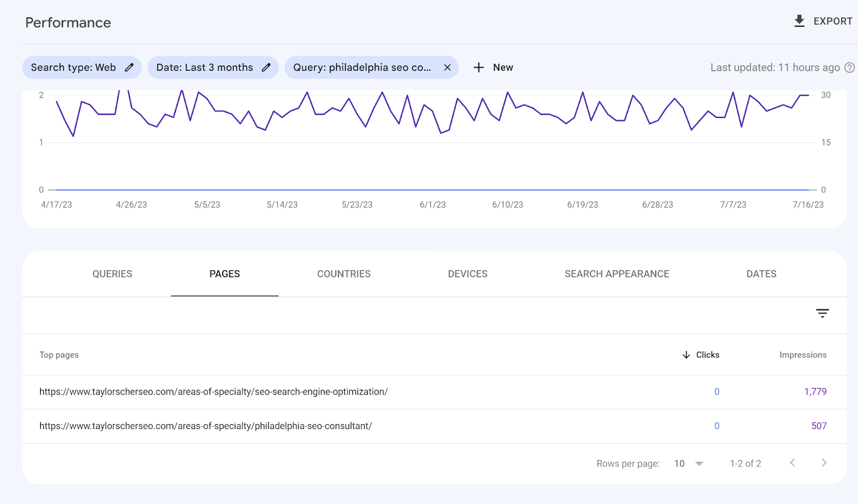858x504 pixels.
Task: Sort by Clicks column arrow
Action: point(686,355)
